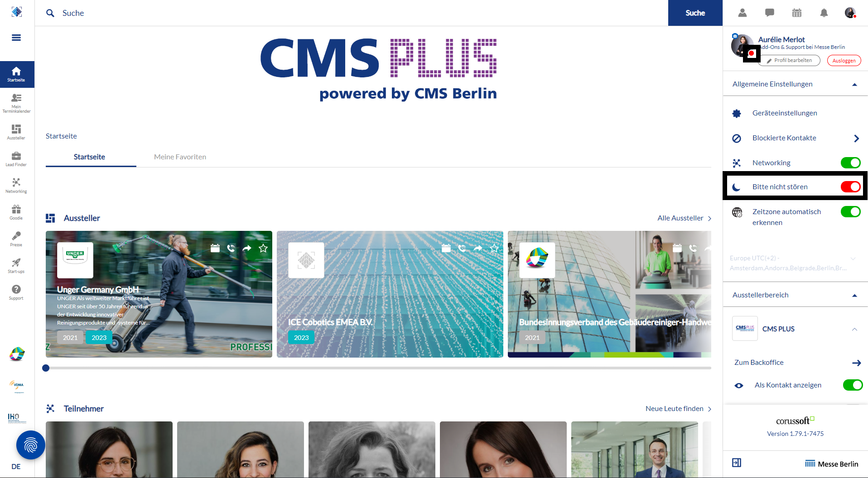Open the notifications bell
Screen dimensions: 868x478
pos(824,13)
